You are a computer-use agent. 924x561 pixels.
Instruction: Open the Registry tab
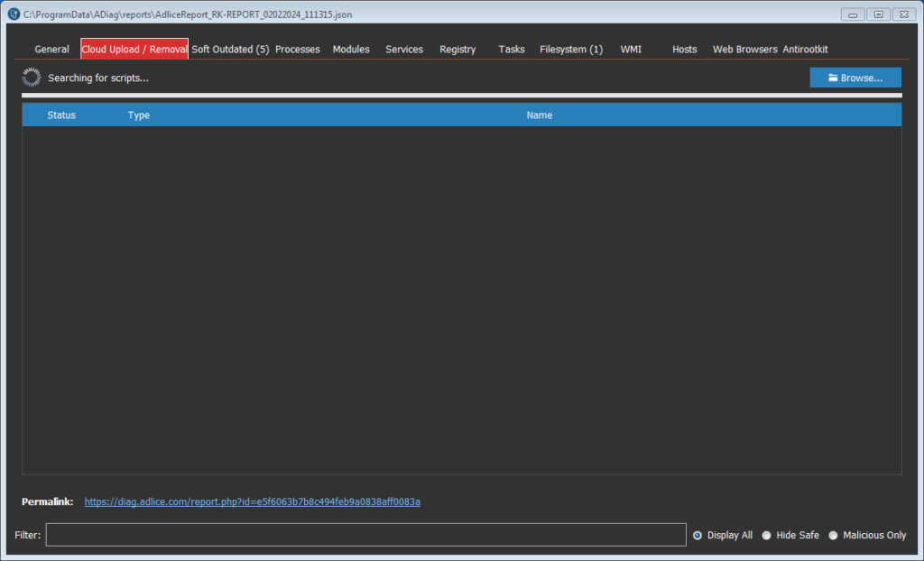[x=457, y=50]
